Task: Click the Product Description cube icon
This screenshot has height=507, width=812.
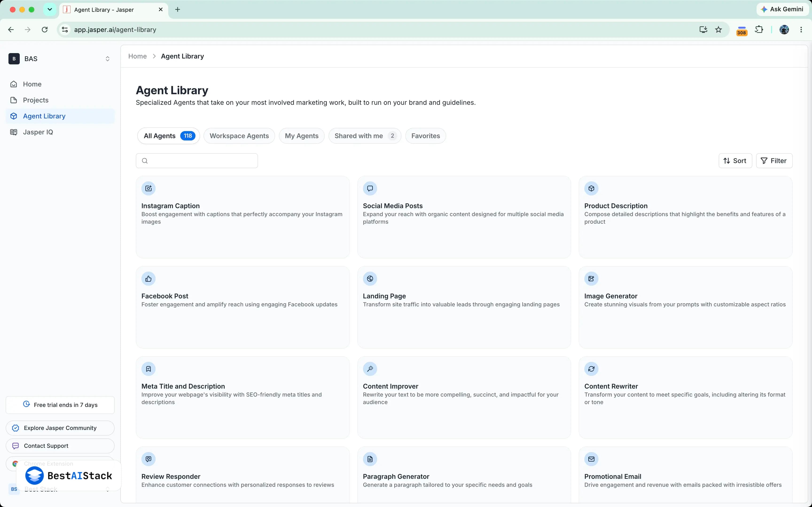Action: tap(591, 188)
